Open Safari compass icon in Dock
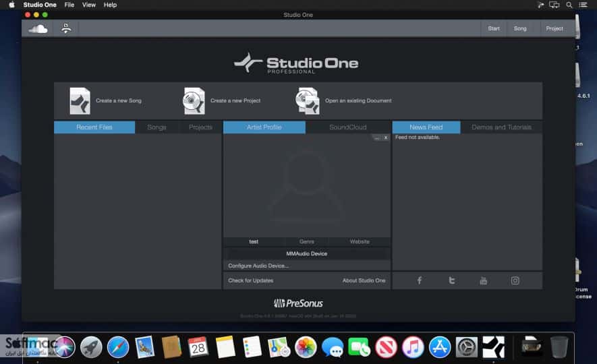This screenshot has width=597, height=364. pyautogui.click(x=118, y=347)
